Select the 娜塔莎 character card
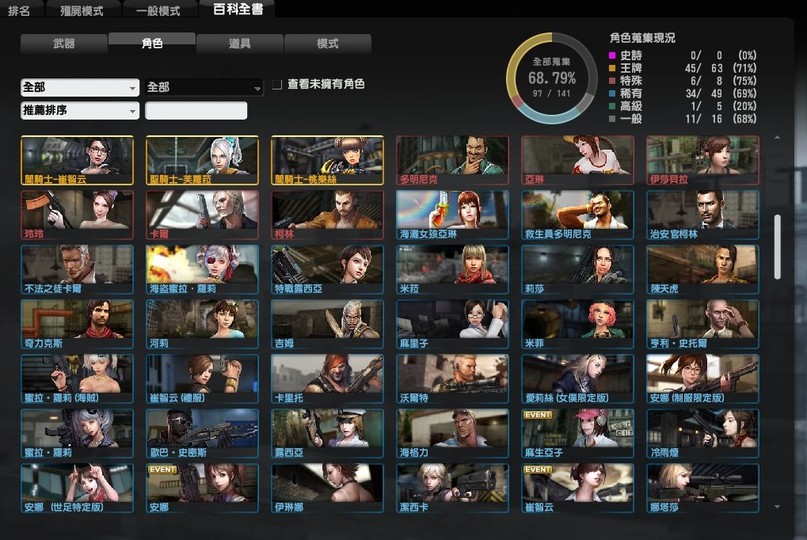The image size is (807, 540). tap(703, 487)
